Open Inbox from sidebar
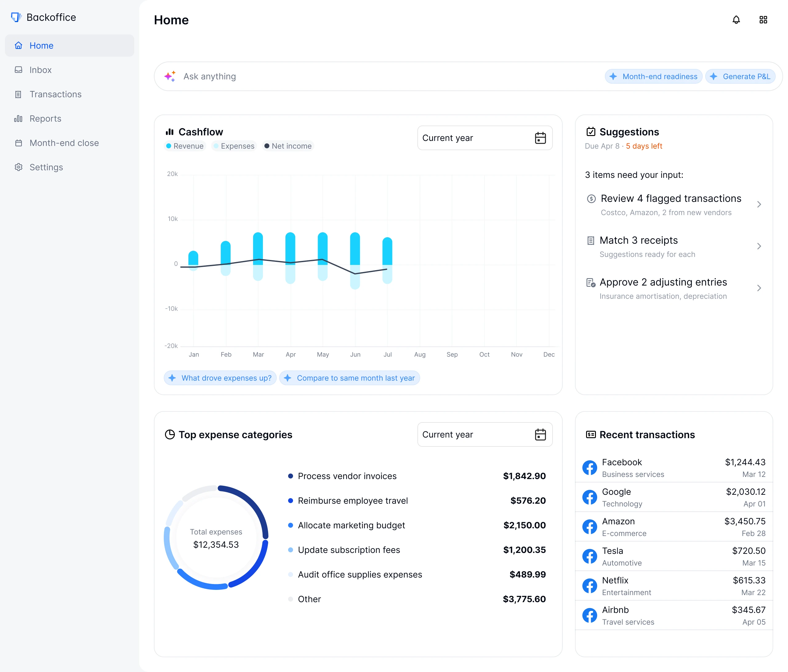The image size is (788, 672). 70,70
